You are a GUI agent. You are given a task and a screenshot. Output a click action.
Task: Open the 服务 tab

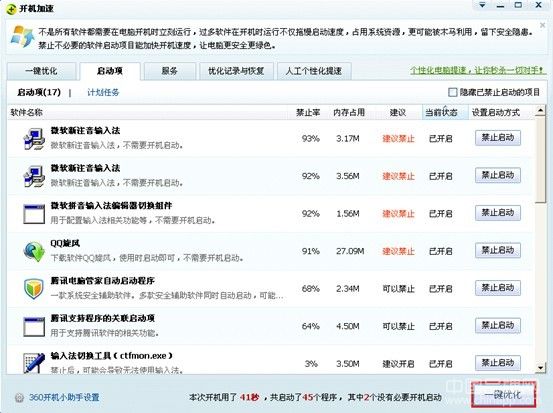(170, 71)
